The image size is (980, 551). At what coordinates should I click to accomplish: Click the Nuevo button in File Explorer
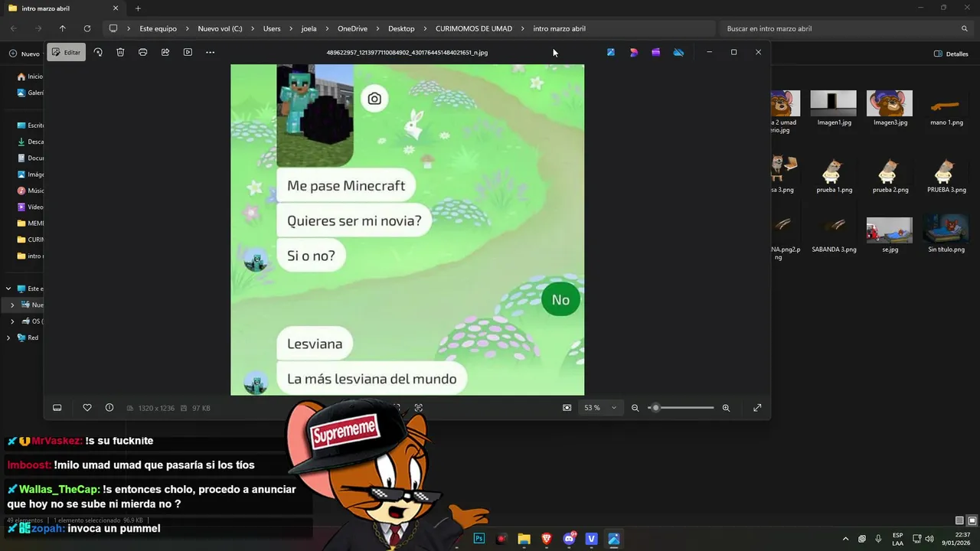pyautogui.click(x=24, y=54)
